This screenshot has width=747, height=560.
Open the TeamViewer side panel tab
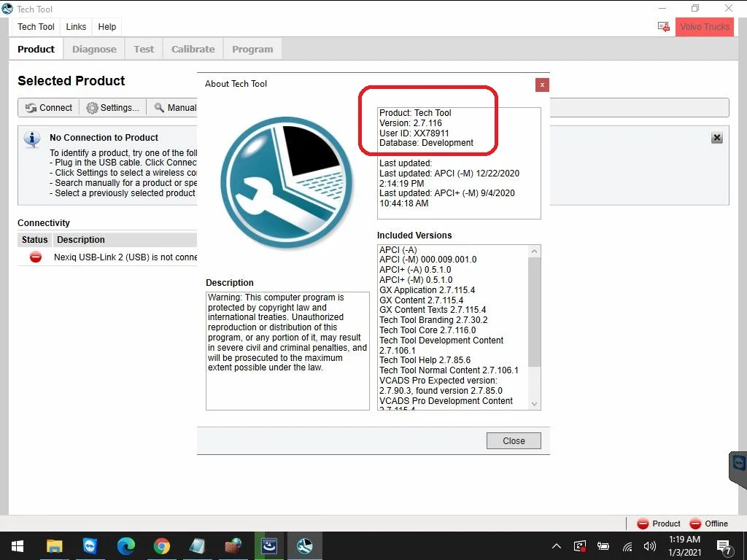pyautogui.click(x=738, y=469)
